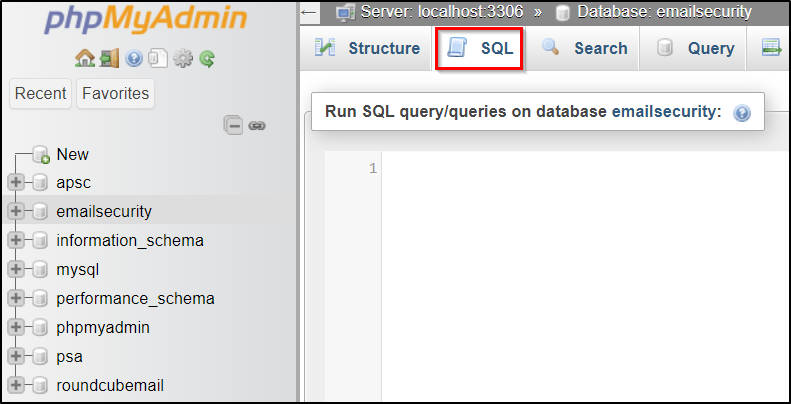This screenshot has height=404, width=791.
Task: Click the database icon in breadcrumb
Action: click(x=562, y=13)
